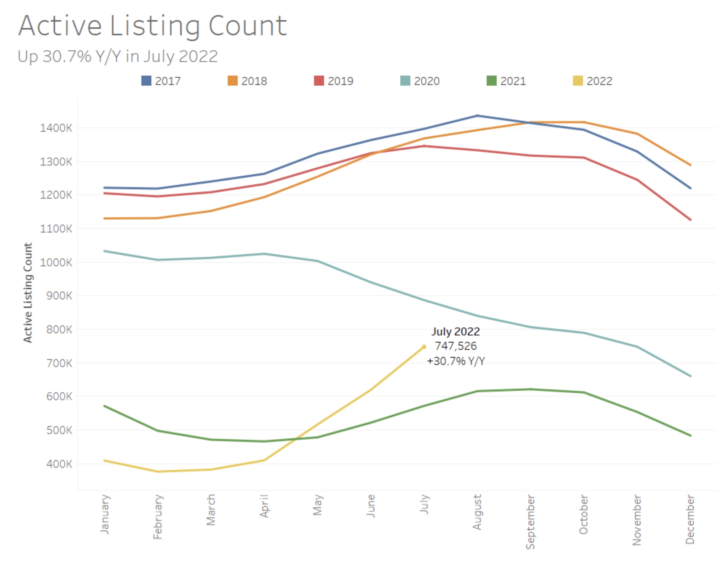Click the 2020 teal legend swatch

click(405, 81)
